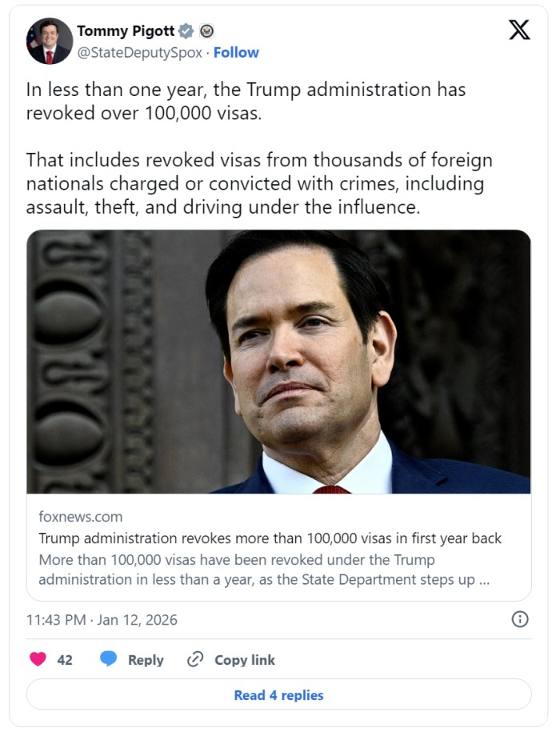Open the @StateDeputySpox handle link
This screenshot has width=560, height=736.
point(139,53)
